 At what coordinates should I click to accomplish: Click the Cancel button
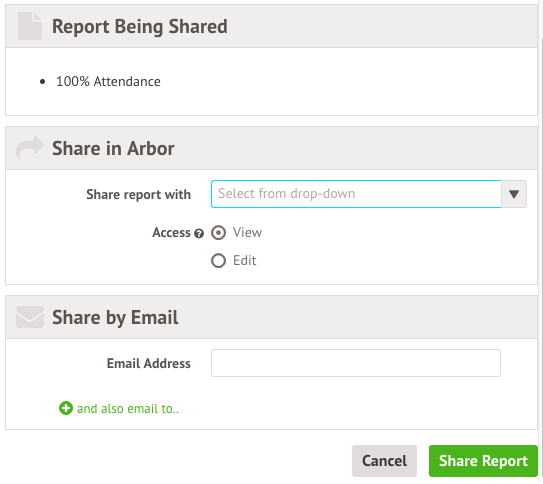coord(384,461)
